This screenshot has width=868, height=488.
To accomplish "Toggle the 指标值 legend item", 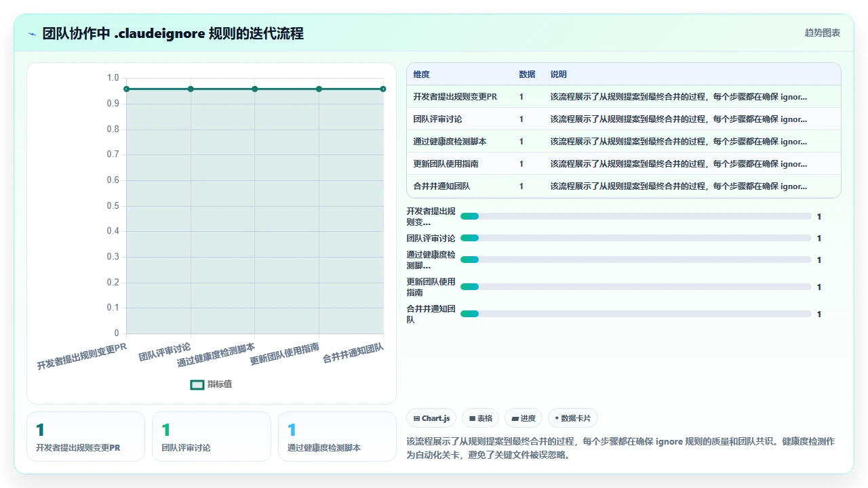I will [212, 384].
